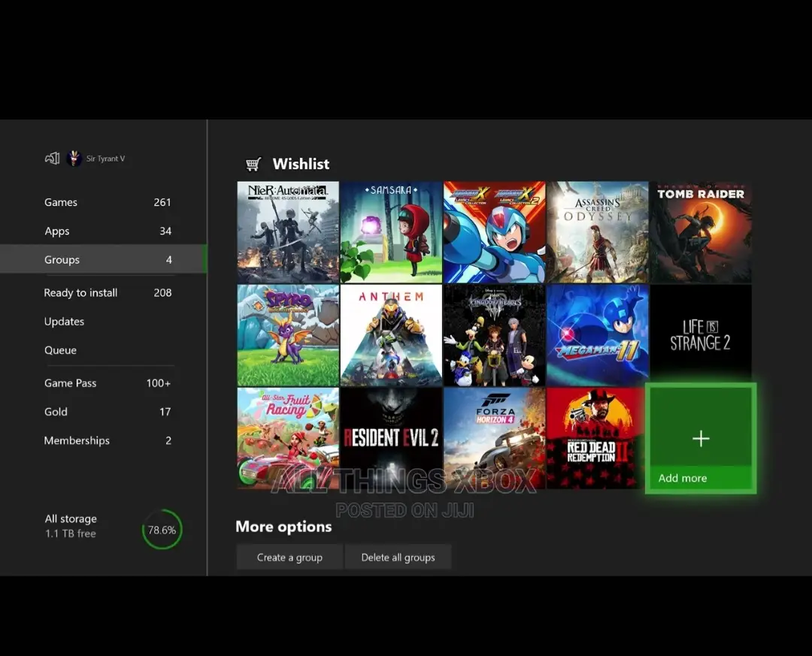Click the More options heading

tap(283, 527)
